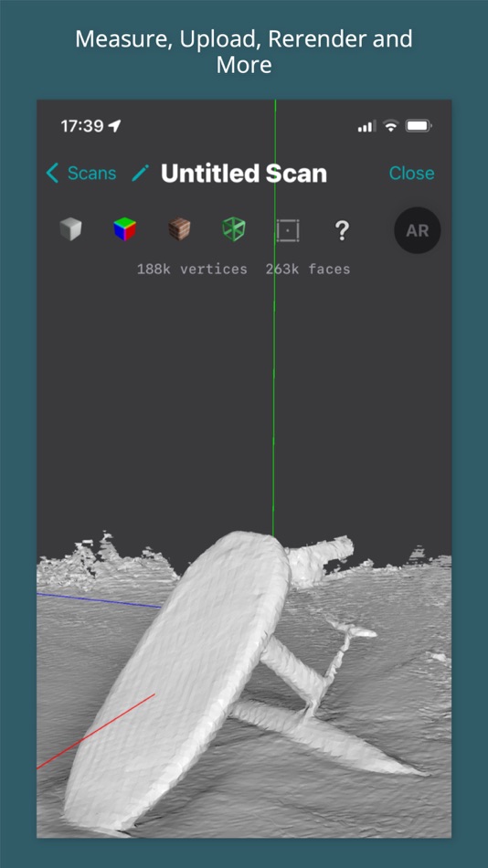
Task: Tap the cellular signal bars icon
Action: [367, 126]
